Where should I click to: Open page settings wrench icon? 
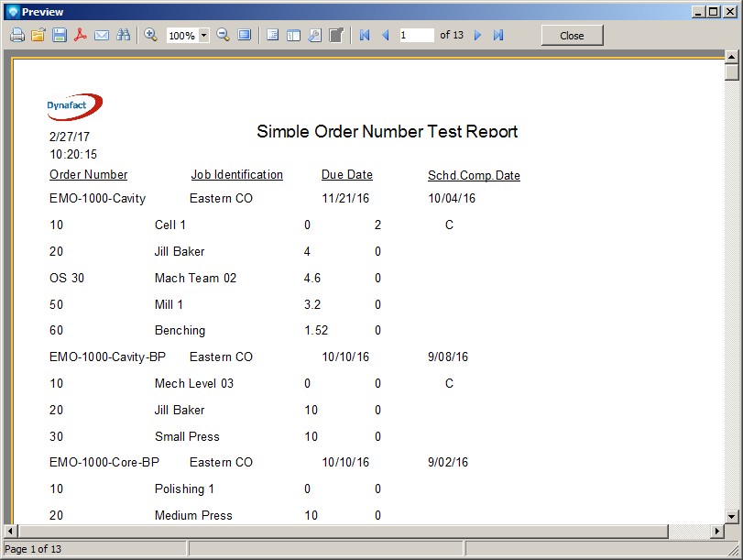(314, 35)
